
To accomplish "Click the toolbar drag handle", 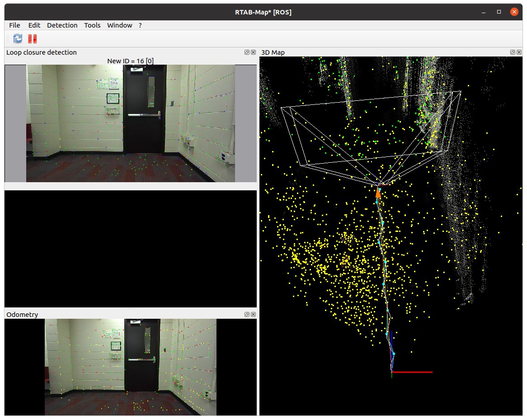I will 7,39.
